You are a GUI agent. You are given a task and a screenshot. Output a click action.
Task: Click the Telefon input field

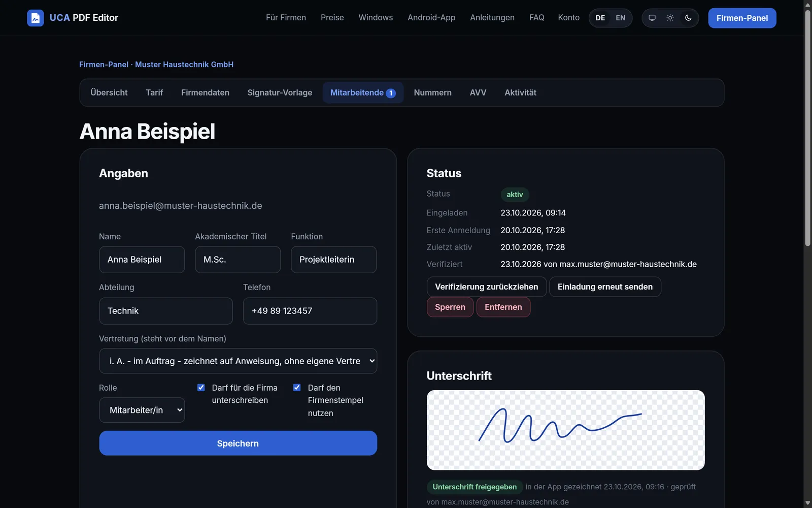pyautogui.click(x=310, y=311)
